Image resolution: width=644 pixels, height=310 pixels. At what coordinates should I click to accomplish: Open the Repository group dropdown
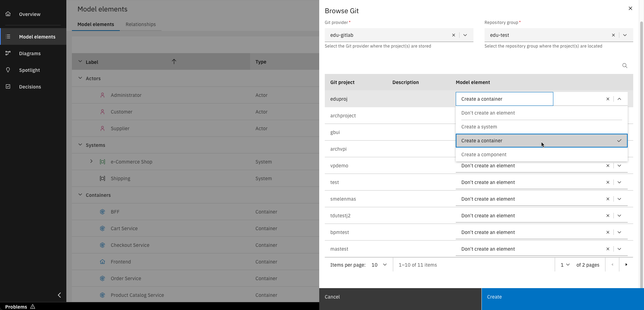coord(625,35)
